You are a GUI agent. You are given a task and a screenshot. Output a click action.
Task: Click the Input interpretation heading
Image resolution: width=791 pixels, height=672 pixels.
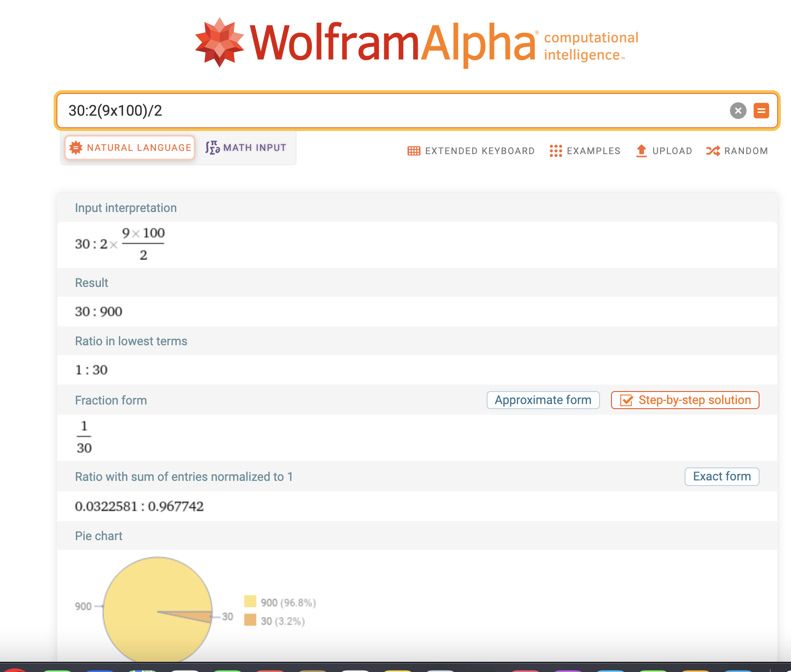[126, 208]
